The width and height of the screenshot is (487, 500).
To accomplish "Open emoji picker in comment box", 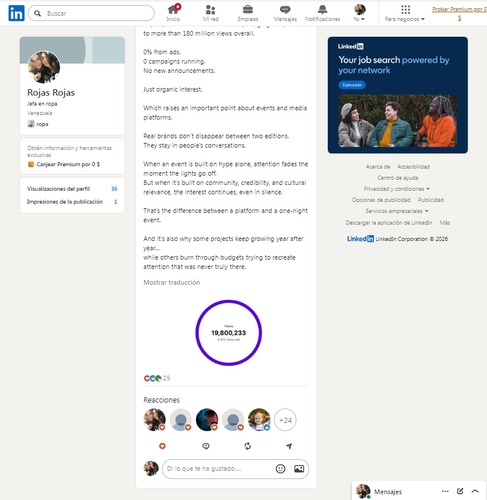I will [280, 469].
